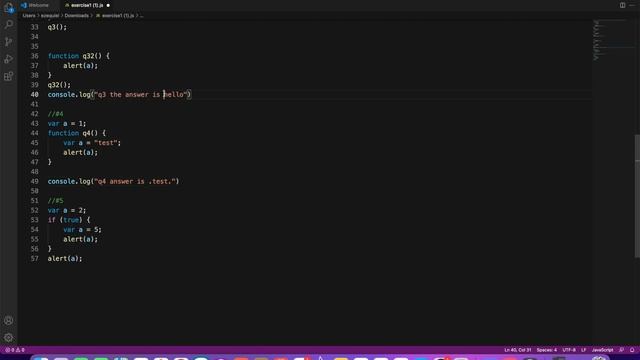Viewport: 640px width, 360px height.
Task: Select the exercise1 (1).js tab
Action: 87,5
